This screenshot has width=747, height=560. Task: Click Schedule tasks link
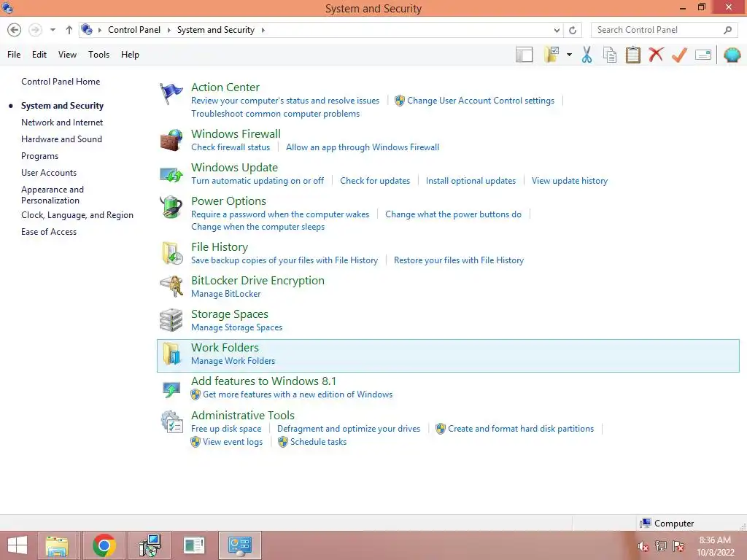(x=318, y=442)
